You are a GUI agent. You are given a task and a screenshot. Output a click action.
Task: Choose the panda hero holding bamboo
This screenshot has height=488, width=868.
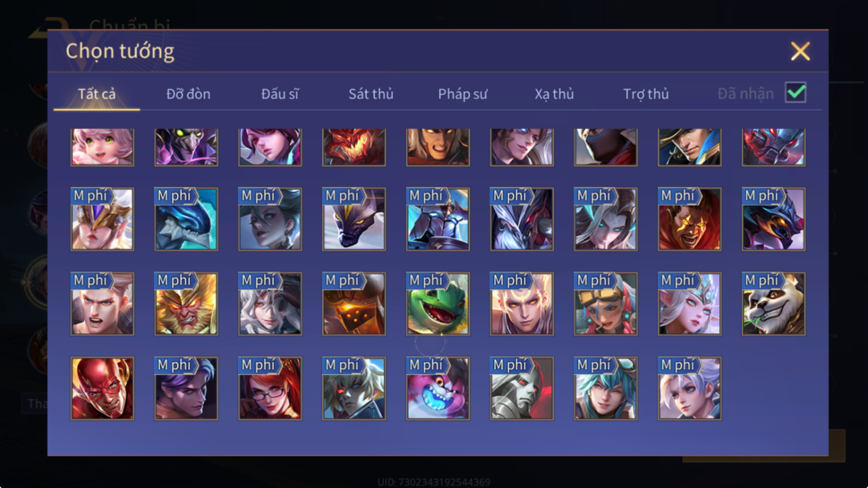pos(773,303)
